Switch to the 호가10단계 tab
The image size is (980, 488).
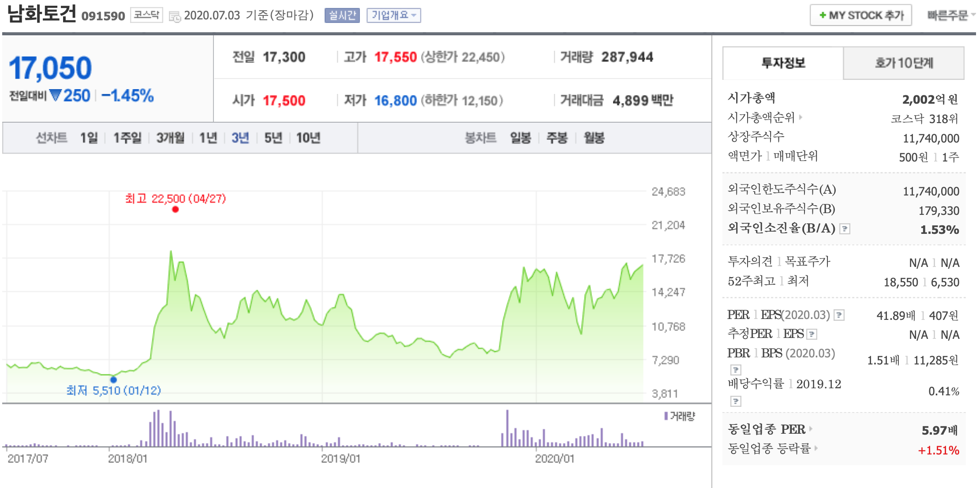[x=904, y=63]
